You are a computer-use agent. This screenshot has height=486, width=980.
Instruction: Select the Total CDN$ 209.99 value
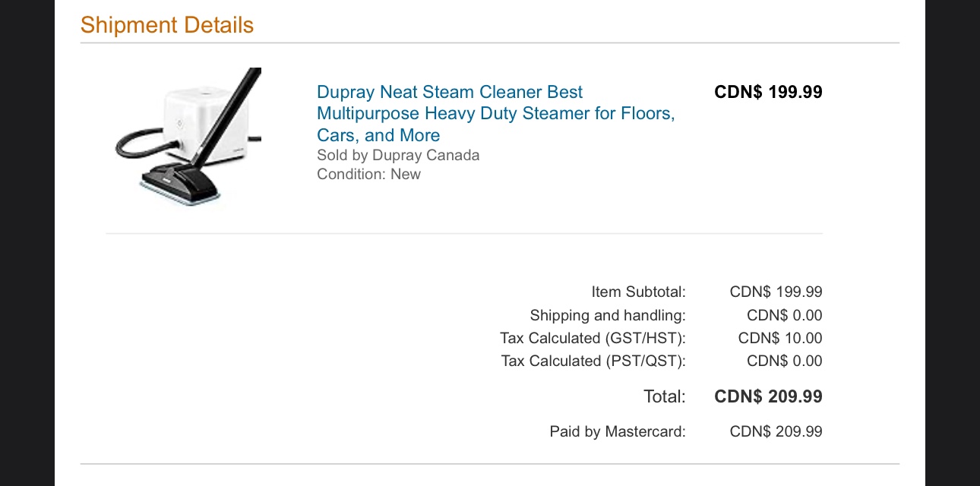[x=767, y=396]
